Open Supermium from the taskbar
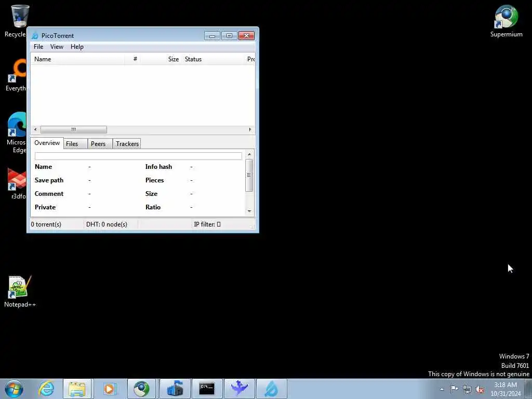The image size is (532, 399). pos(141,389)
